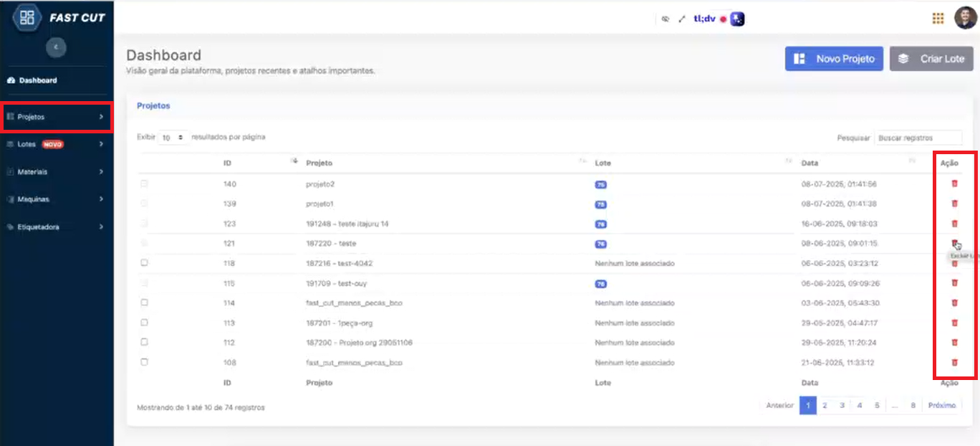Image resolution: width=980 pixels, height=446 pixels.
Task: Click the date "08-07-2025, 01:41:56"
Action: pos(839,184)
